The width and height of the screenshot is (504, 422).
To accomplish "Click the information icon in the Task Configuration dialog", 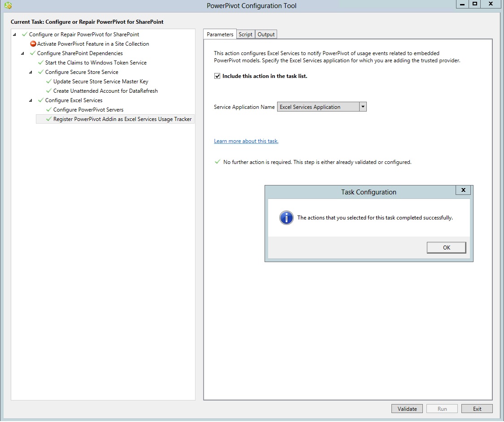I will [286, 218].
